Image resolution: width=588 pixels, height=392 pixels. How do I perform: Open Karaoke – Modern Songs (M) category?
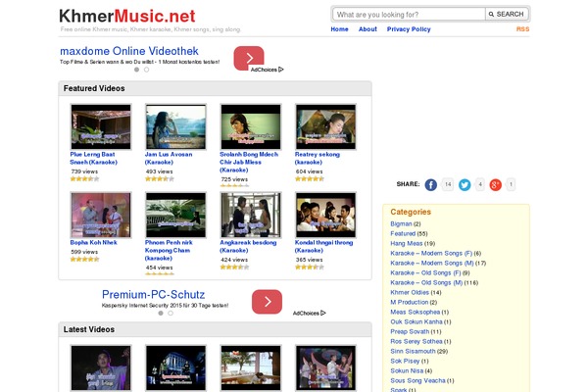[x=432, y=263]
